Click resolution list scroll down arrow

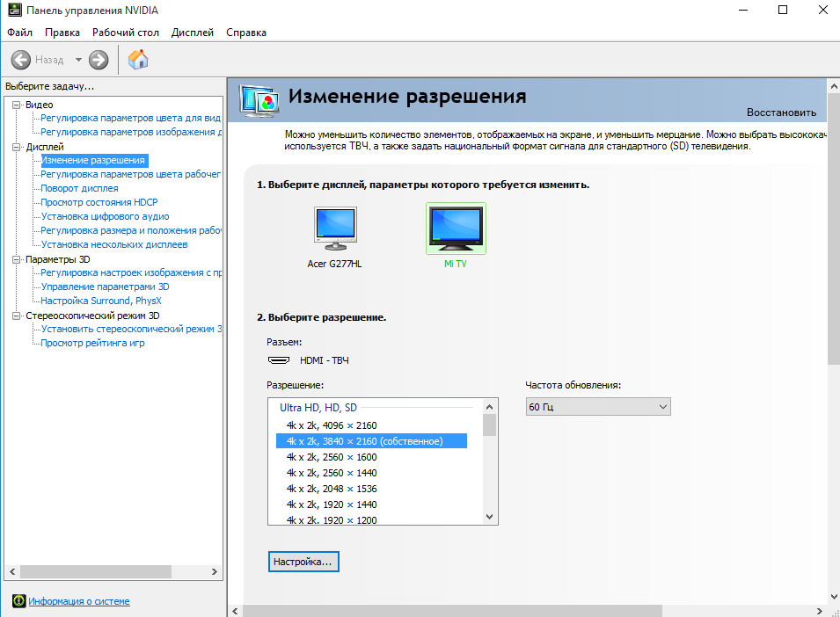489,517
